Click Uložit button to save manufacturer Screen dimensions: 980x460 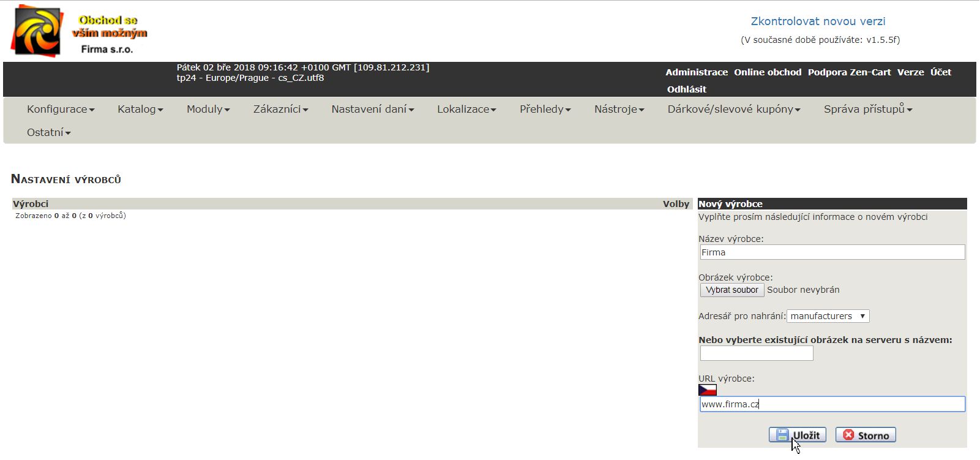tap(798, 435)
